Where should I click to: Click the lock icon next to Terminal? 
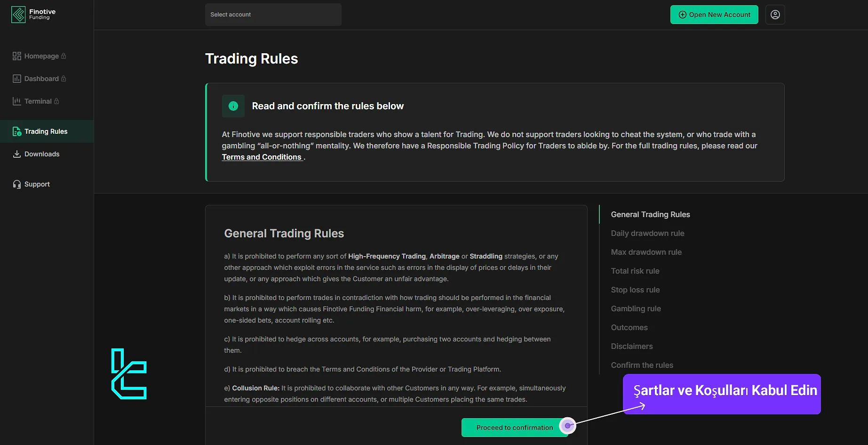click(57, 101)
